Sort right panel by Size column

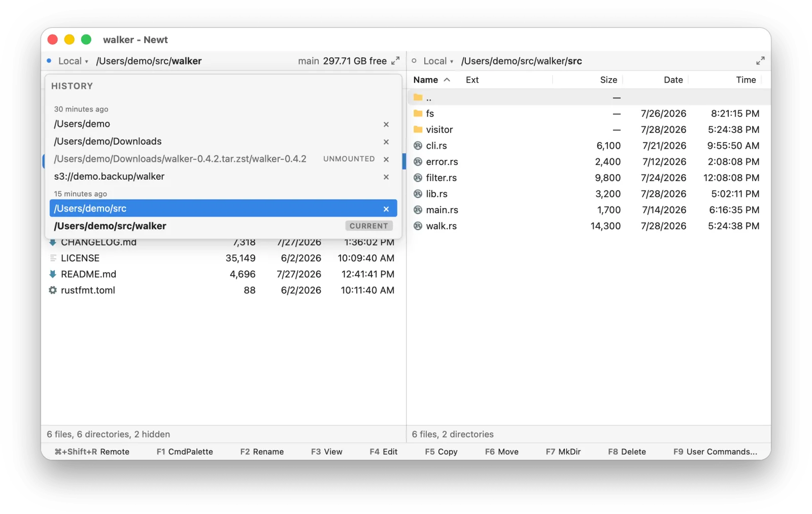point(608,80)
